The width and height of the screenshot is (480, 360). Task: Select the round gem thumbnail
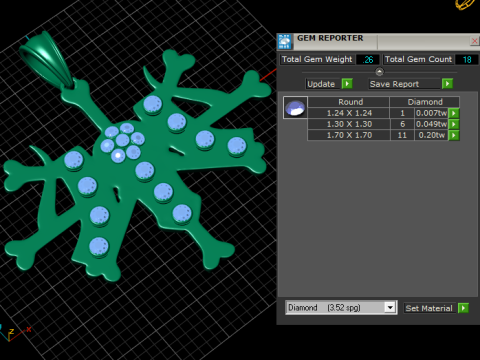click(295, 108)
